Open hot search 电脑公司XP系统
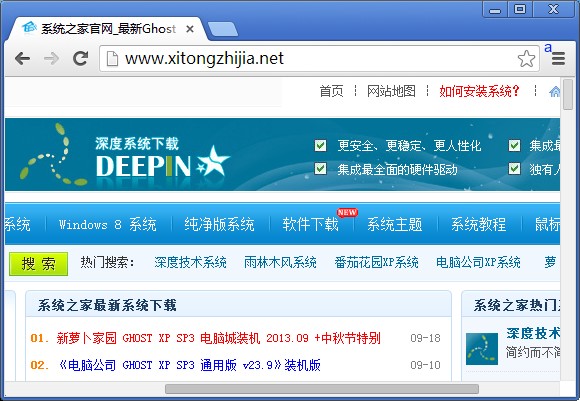Screen dimensions: 580x401 (478, 262)
